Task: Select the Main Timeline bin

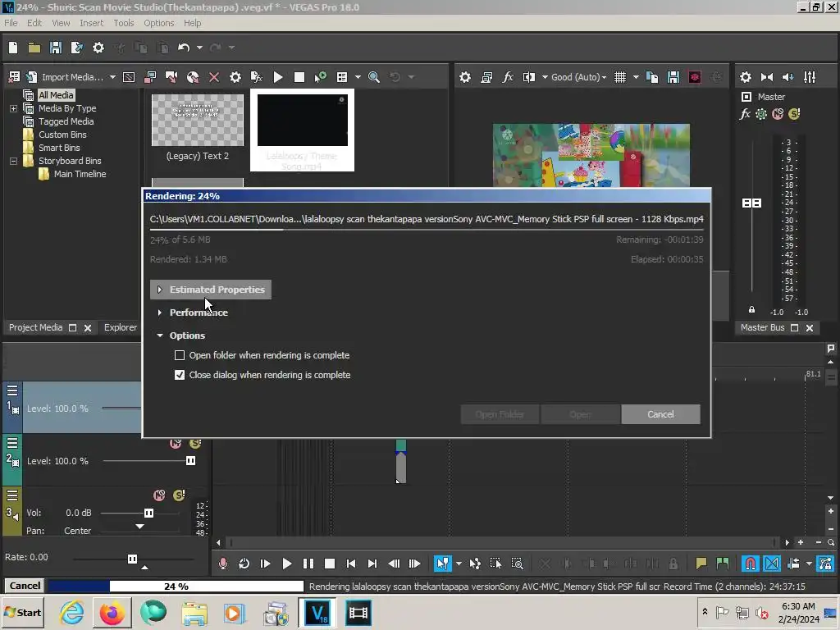Action: 80,174
